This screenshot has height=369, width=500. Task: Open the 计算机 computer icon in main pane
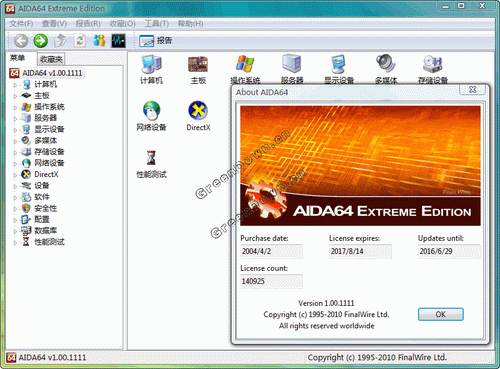pos(151,69)
